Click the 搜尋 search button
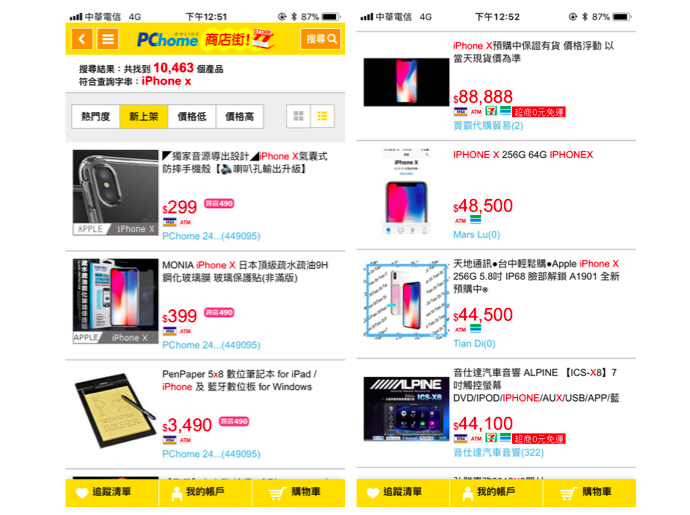Image resolution: width=690 pixels, height=515 pixels. (x=320, y=39)
